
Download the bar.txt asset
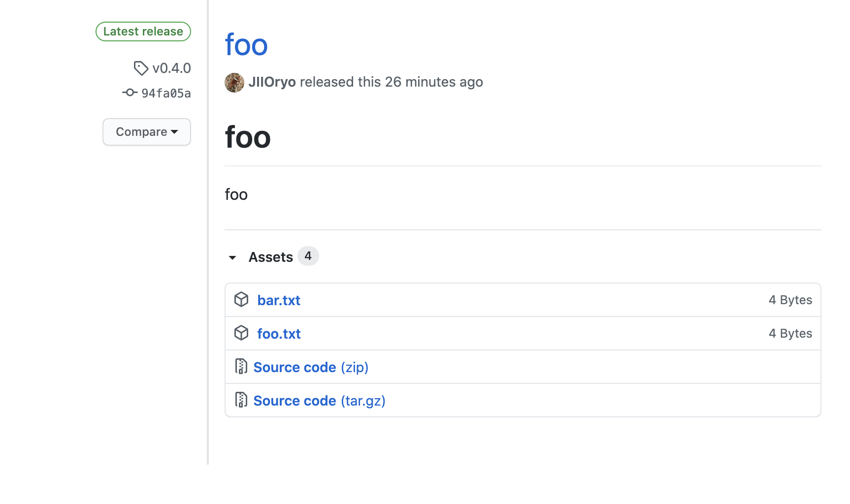(279, 300)
